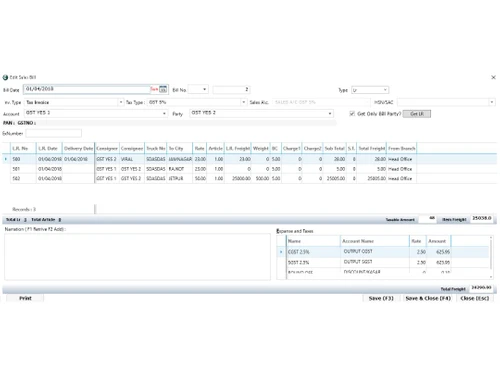Screen dimensions: 500x375
Task: Click the Consignor column header
Action: click(107, 148)
